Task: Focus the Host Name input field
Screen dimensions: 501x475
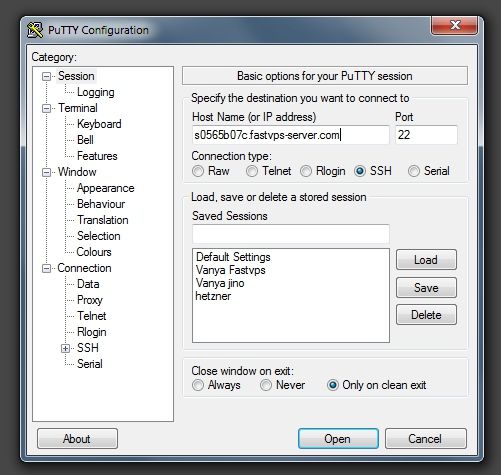Action: [290, 135]
